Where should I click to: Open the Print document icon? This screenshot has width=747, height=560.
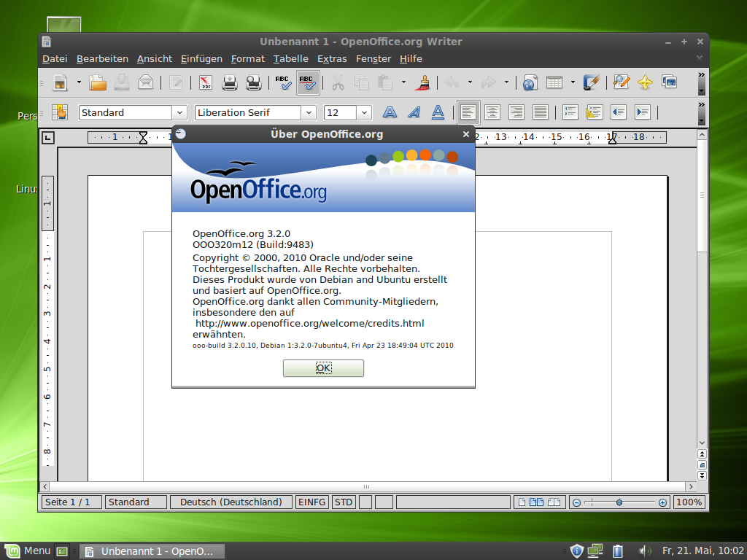(229, 82)
